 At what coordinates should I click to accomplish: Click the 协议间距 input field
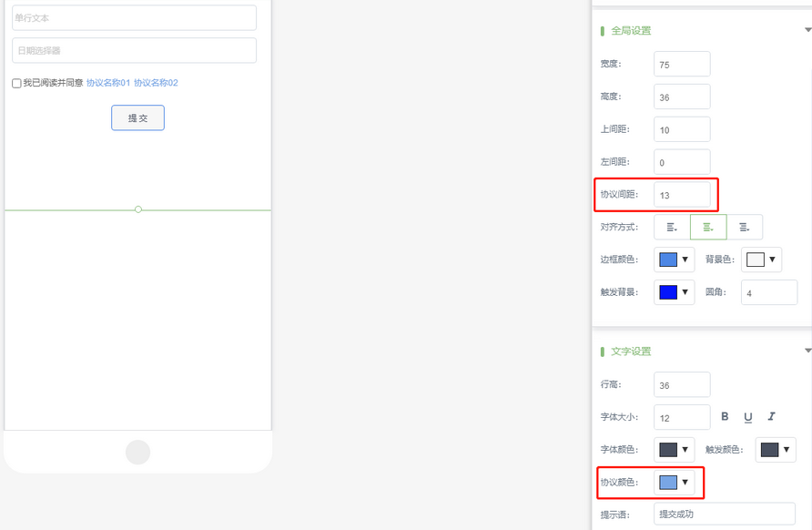pos(682,195)
